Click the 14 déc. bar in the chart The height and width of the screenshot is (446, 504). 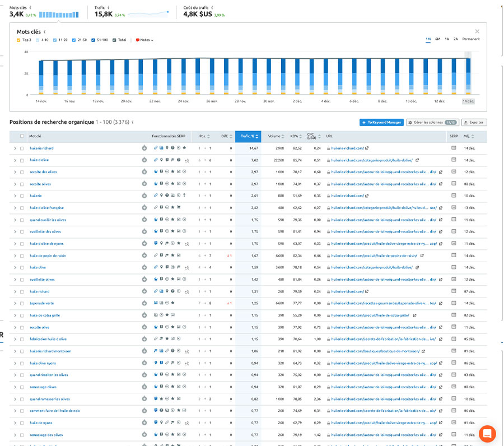[469, 73]
